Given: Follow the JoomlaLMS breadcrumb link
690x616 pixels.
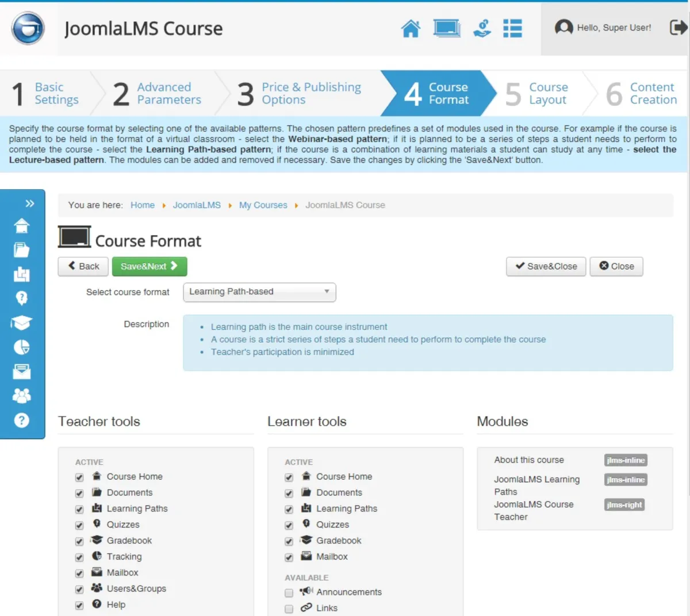Looking at the screenshot, I should [197, 205].
